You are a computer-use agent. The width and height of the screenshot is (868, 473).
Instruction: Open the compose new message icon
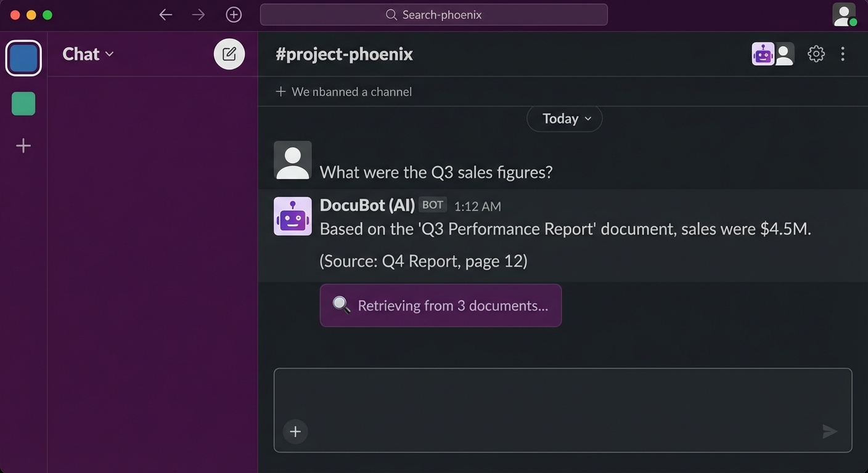(x=229, y=54)
